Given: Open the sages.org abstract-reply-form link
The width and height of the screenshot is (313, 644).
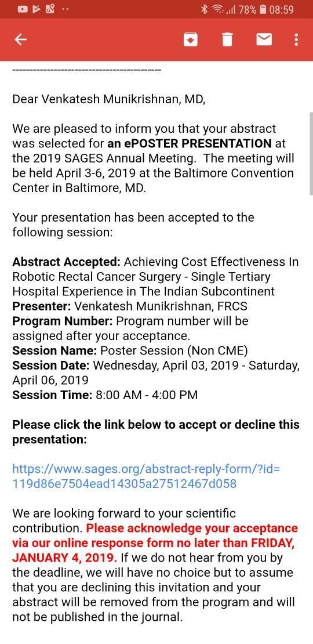Looking at the screenshot, I should pyautogui.click(x=146, y=476).
